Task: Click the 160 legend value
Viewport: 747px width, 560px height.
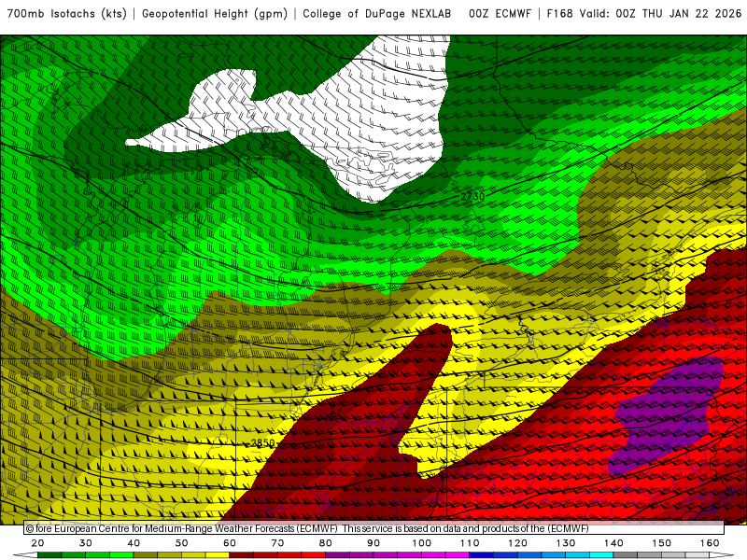Action: click(x=710, y=543)
